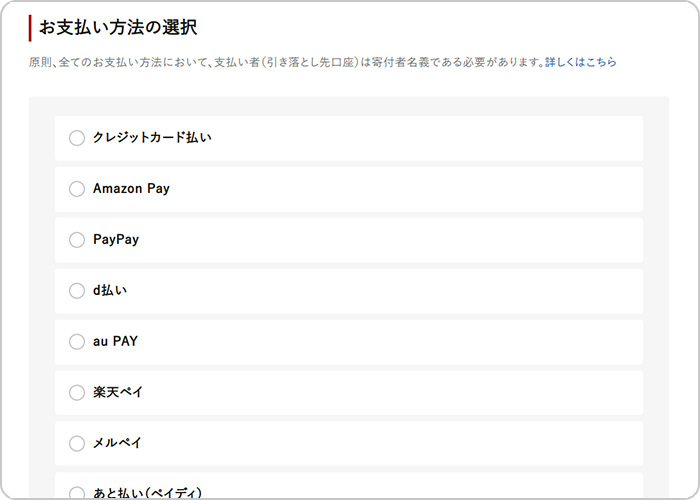Open the 詳しくはこちら link

coord(581,62)
